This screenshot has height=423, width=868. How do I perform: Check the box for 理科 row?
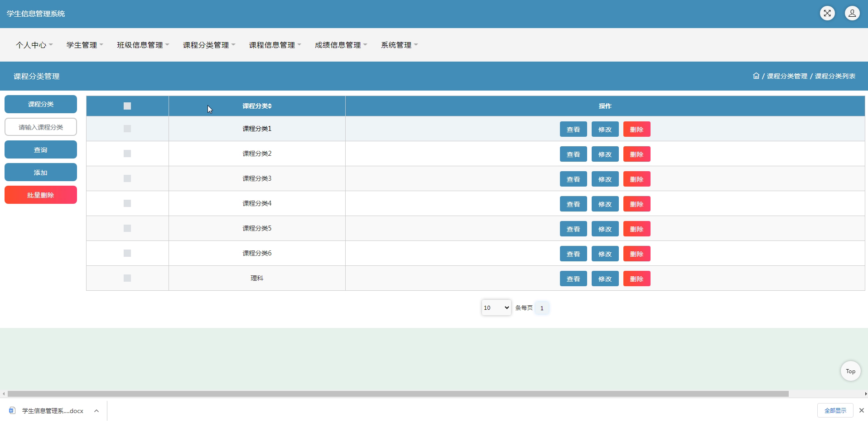pos(127,278)
